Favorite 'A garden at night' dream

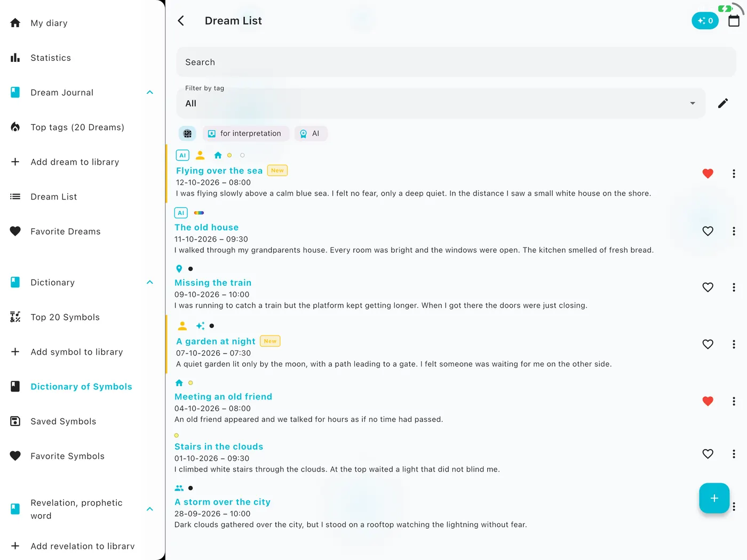click(x=708, y=344)
